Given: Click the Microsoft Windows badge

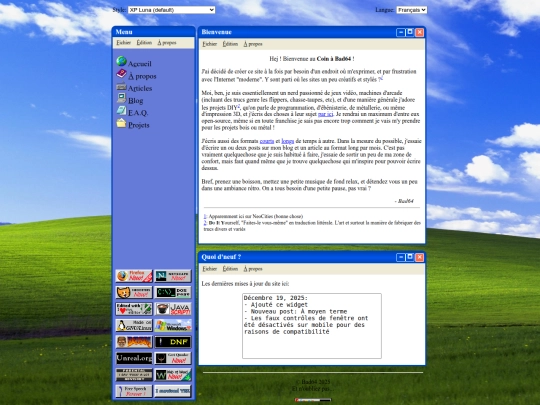Looking at the screenshot, I should coord(173,325).
